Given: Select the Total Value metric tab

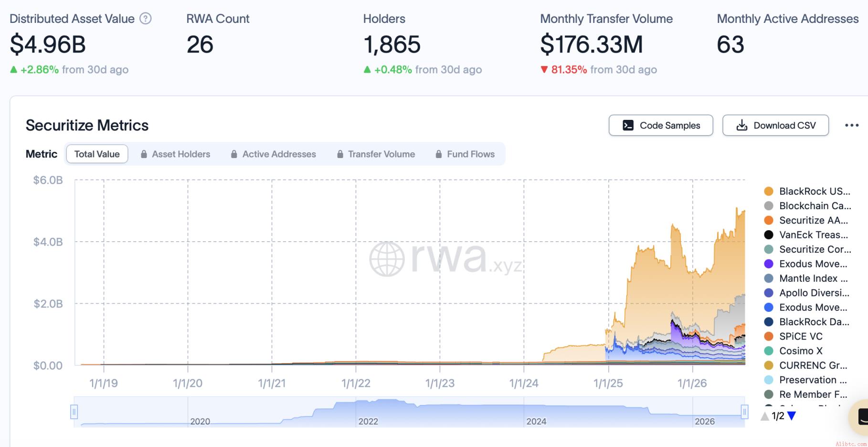Looking at the screenshot, I should tap(97, 154).
